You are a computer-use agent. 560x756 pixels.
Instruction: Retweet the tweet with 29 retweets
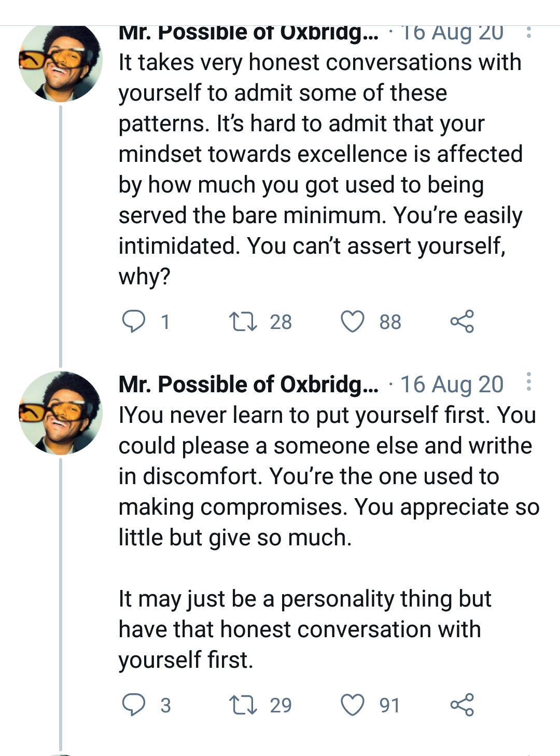[243, 705]
